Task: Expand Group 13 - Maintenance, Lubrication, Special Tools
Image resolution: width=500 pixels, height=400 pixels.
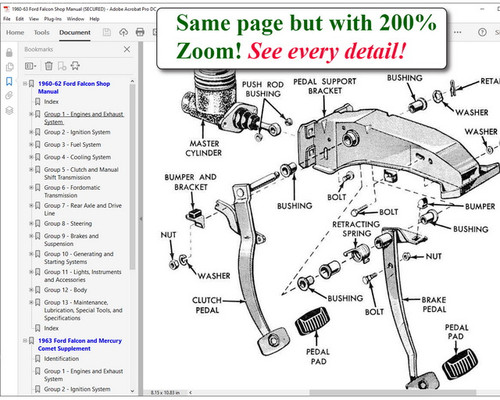Action: point(31,302)
